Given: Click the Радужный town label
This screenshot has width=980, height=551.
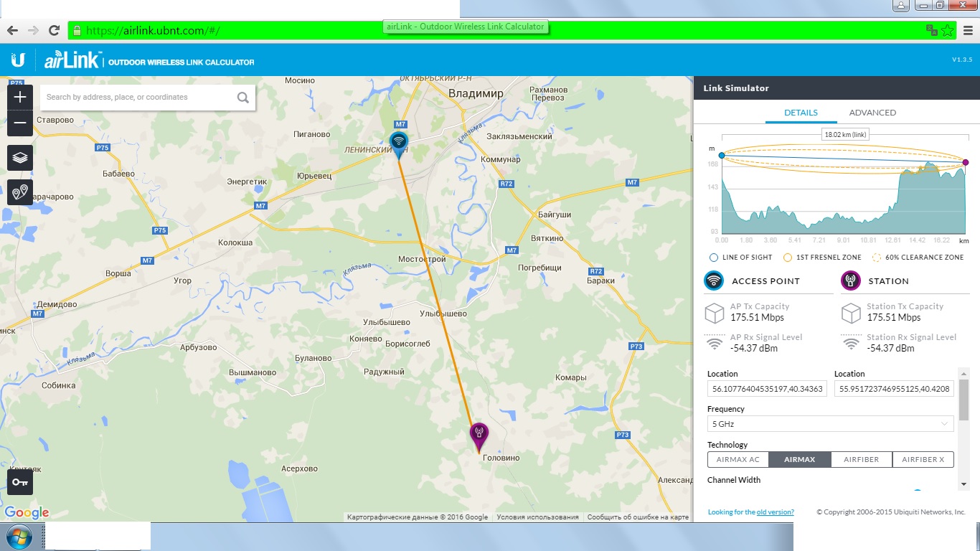Looking at the screenshot, I should click(384, 372).
